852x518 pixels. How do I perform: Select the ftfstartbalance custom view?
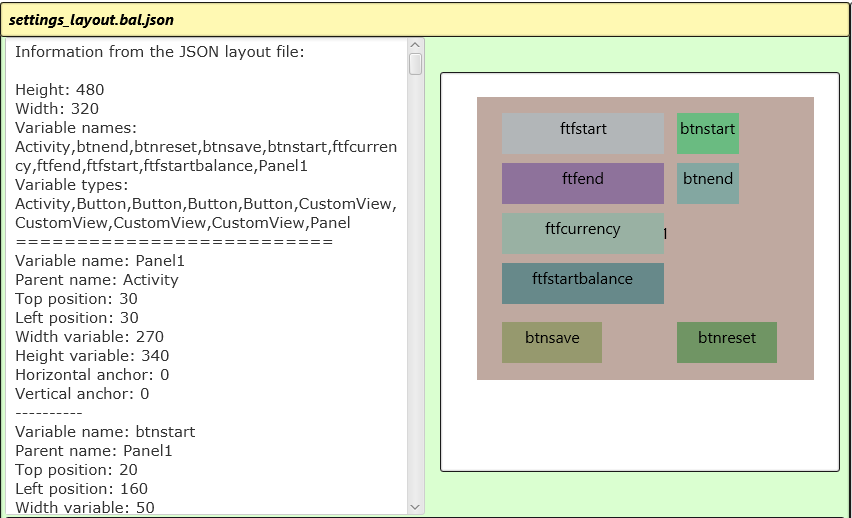582,283
